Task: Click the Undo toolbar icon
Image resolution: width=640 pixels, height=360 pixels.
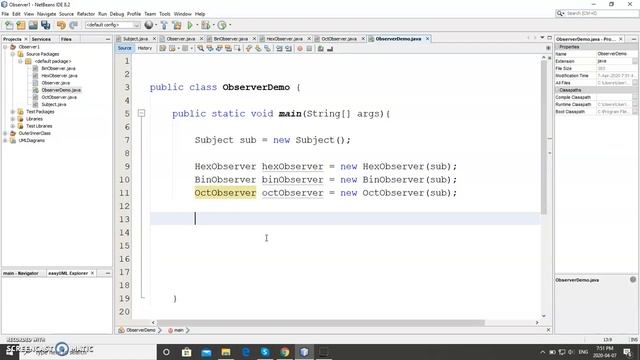Action: pos(61,25)
